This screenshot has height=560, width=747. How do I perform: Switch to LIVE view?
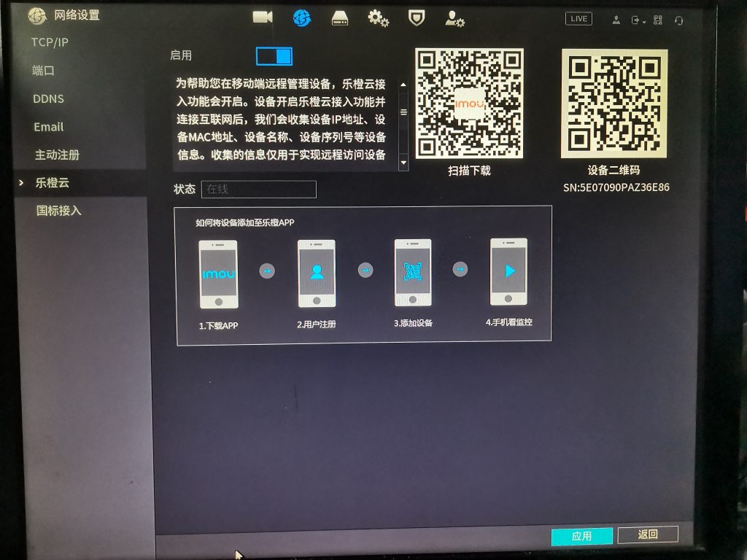coord(578,19)
